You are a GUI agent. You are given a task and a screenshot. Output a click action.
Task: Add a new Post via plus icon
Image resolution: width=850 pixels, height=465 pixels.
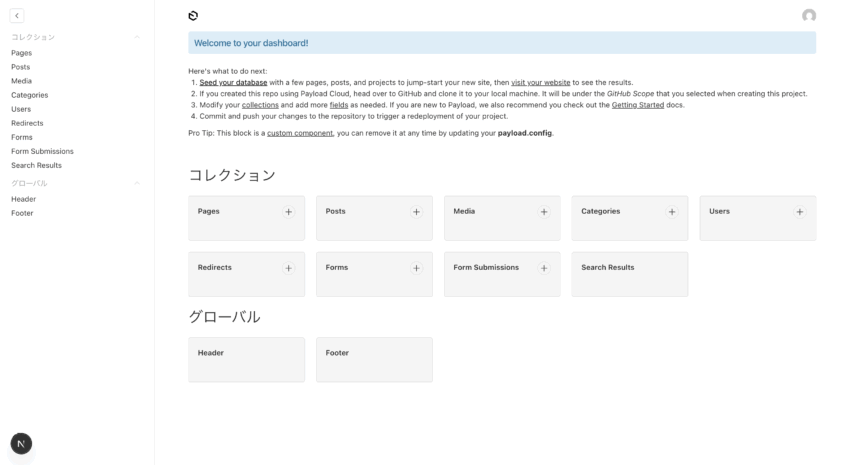(x=416, y=212)
